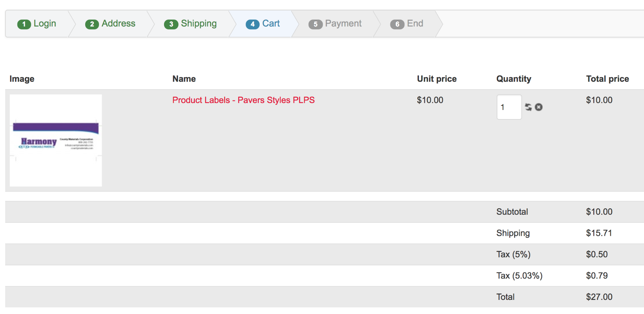Click the Name column header
The image size is (644, 314).
pyautogui.click(x=184, y=79)
